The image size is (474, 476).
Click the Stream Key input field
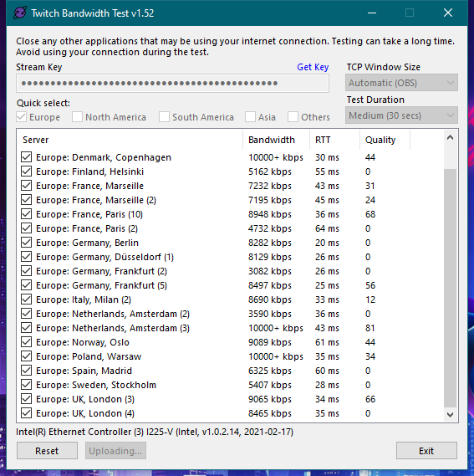[x=172, y=83]
